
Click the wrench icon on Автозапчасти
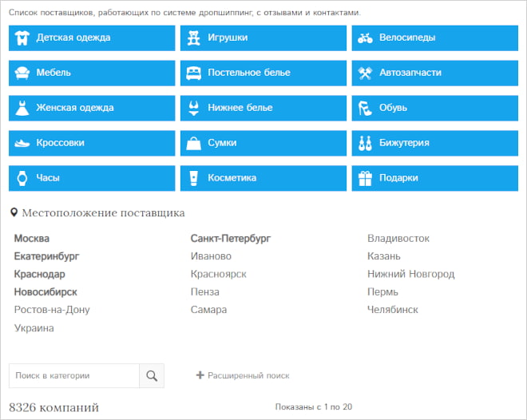coord(365,73)
